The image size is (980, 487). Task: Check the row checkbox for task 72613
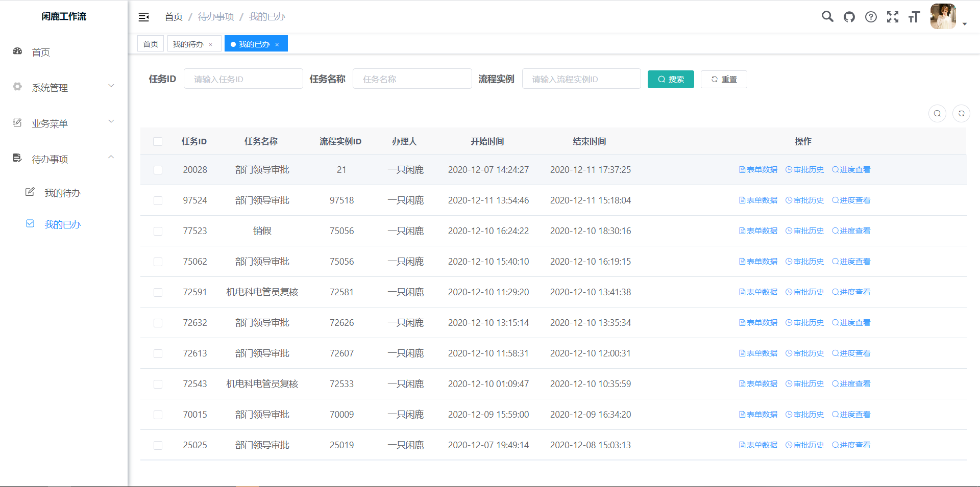158,353
